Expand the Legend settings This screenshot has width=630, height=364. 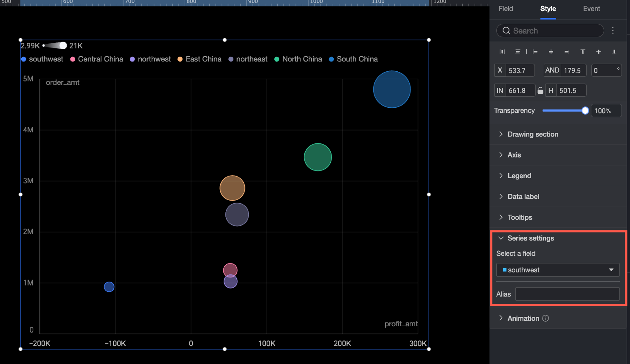(558, 176)
